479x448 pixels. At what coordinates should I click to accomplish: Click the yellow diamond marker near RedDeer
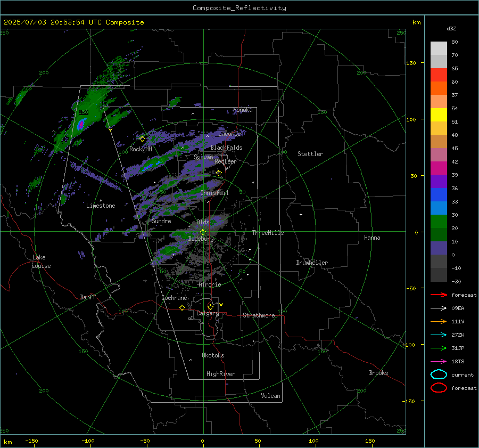coord(219,173)
